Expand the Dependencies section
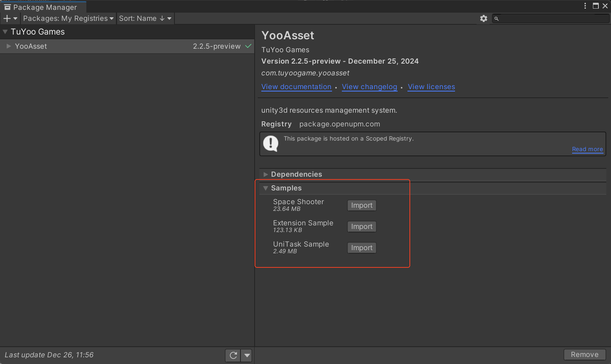 coord(266,174)
